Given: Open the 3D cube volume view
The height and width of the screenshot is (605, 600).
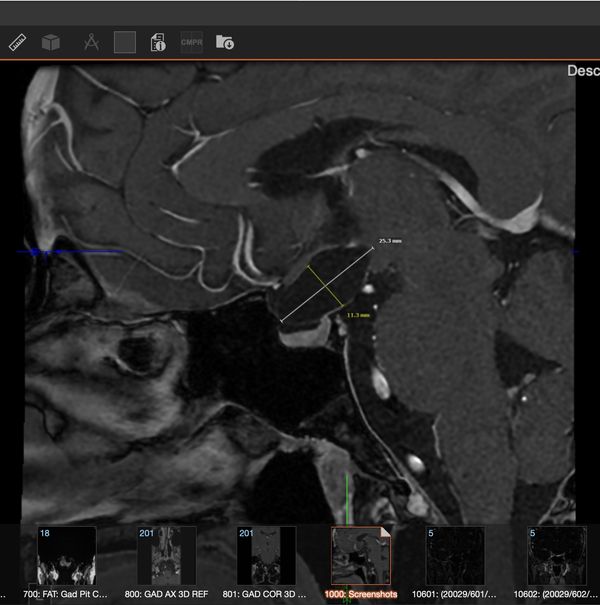Looking at the screenshot, I should [x=50, y=42].
